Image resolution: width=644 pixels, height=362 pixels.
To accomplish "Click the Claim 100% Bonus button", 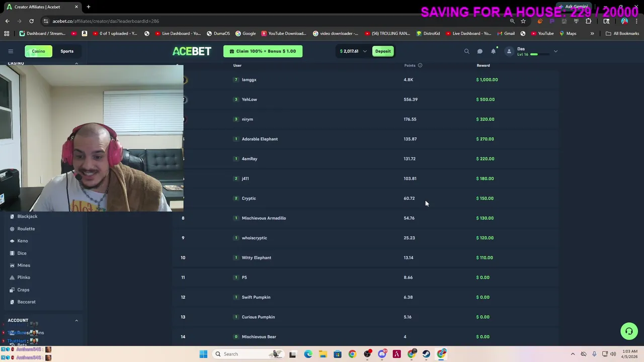I will pos(263,51).
